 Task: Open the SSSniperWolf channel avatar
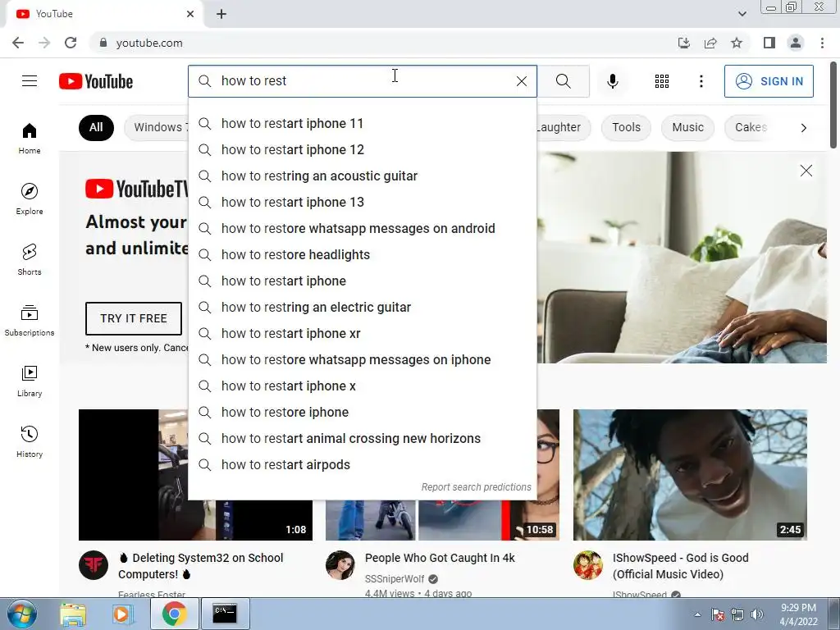pos(340,564)
